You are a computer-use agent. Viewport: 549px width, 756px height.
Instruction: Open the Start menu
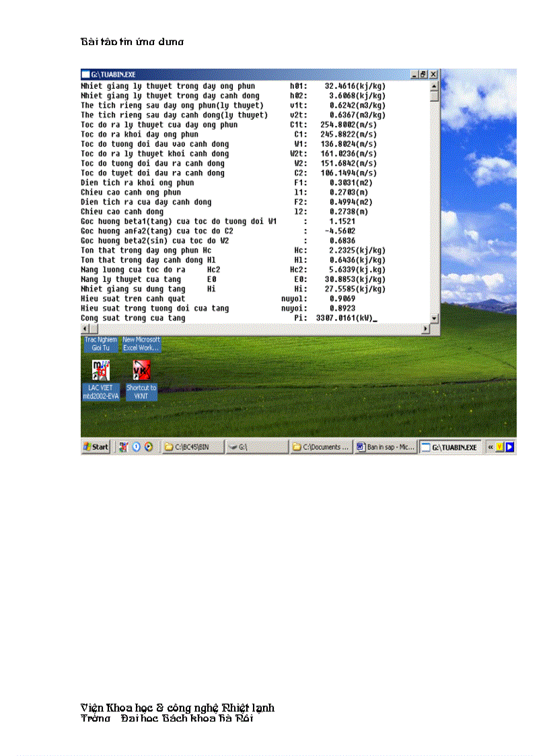tap(96, 447)
